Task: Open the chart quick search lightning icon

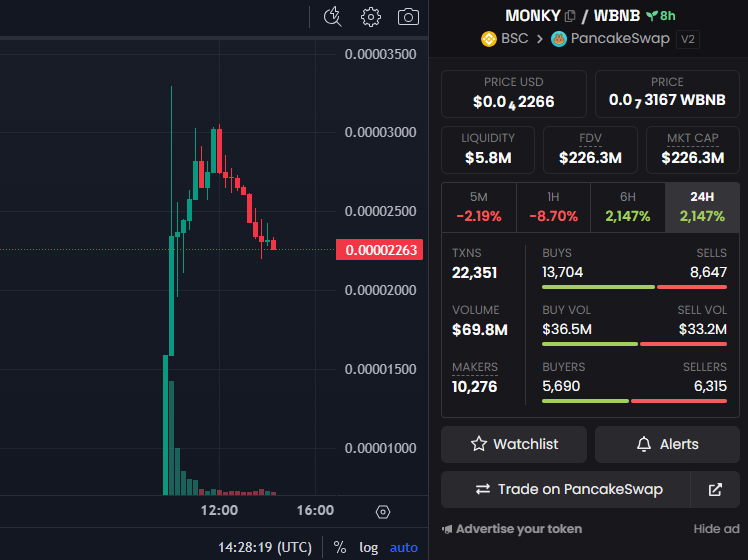Action: (x=332, y=17)
